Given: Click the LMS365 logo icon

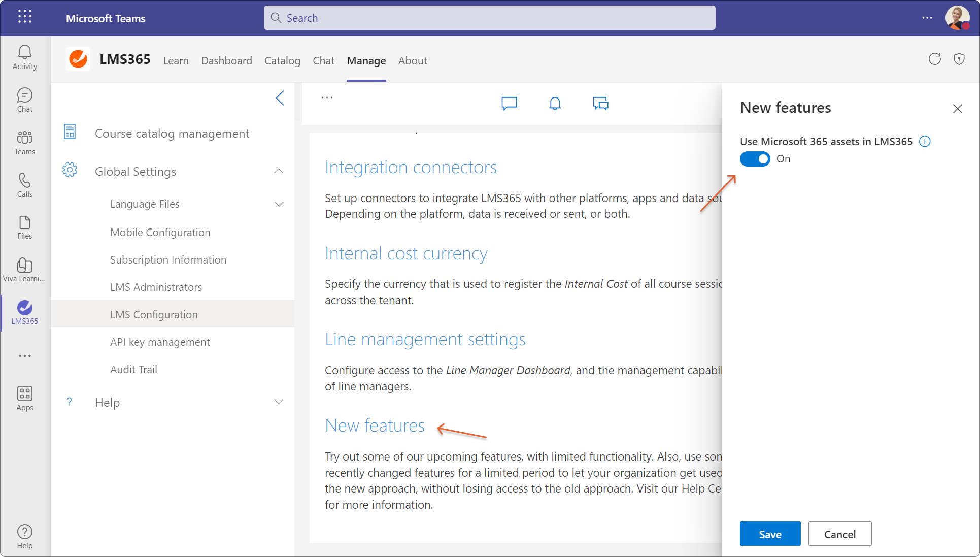Looking at the screenshot, I should click(x=78, y=59).
